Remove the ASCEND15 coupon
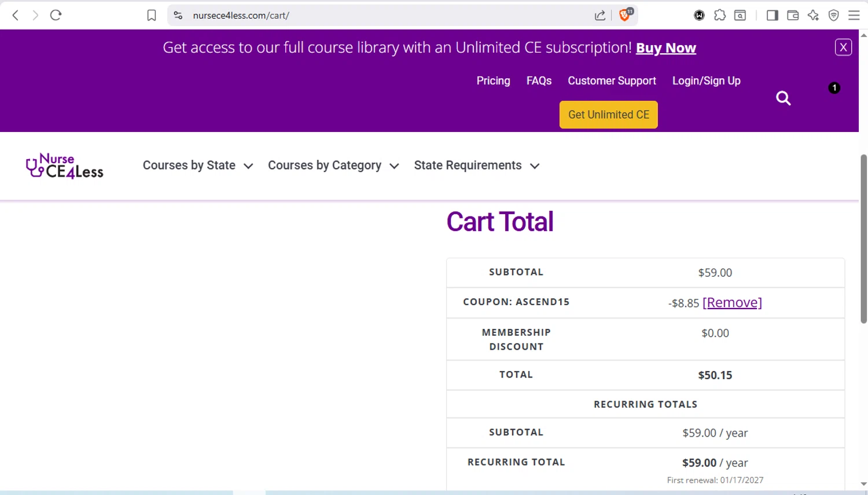This screenshot has height=495, width=868. point(732,303)
